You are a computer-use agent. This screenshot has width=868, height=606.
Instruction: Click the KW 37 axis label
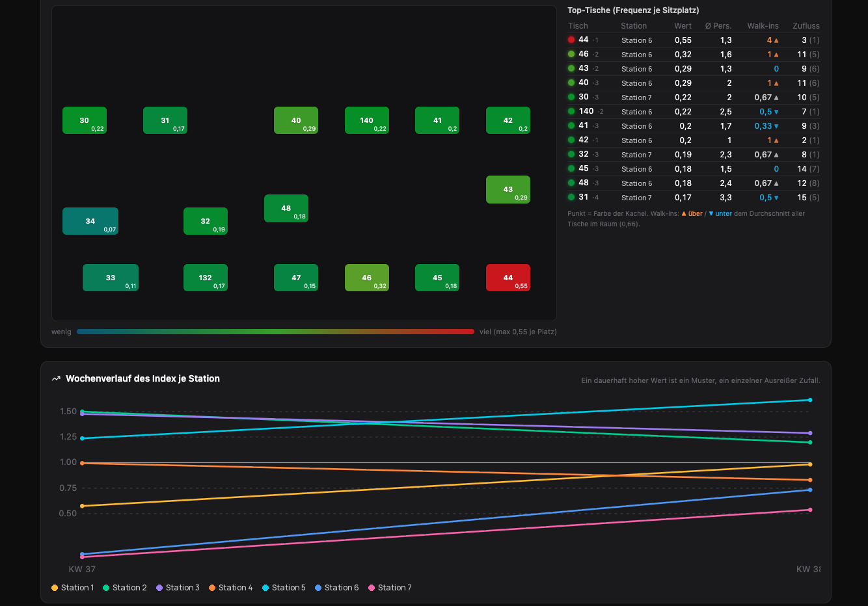[x=82, y=570]
